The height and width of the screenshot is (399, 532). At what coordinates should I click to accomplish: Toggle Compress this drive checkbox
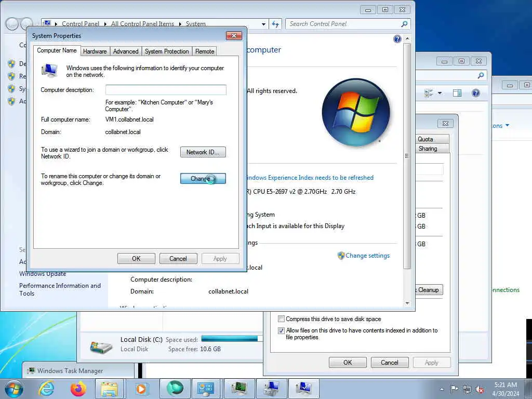point(281,319)
